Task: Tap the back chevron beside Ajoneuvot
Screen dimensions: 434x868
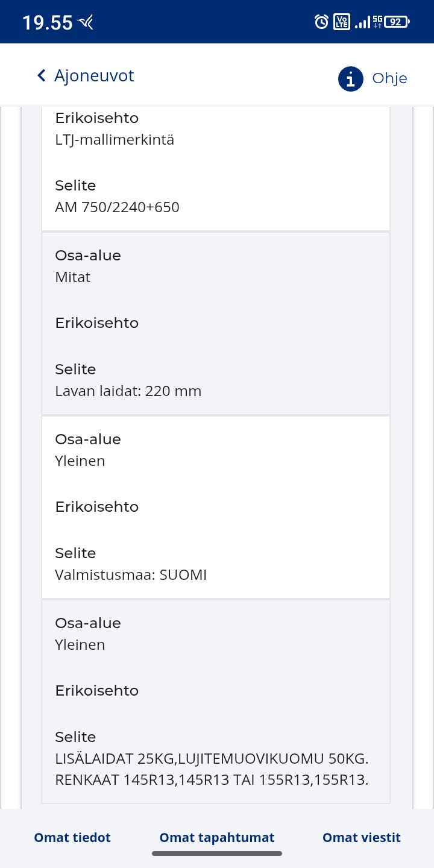Action: 41,75
